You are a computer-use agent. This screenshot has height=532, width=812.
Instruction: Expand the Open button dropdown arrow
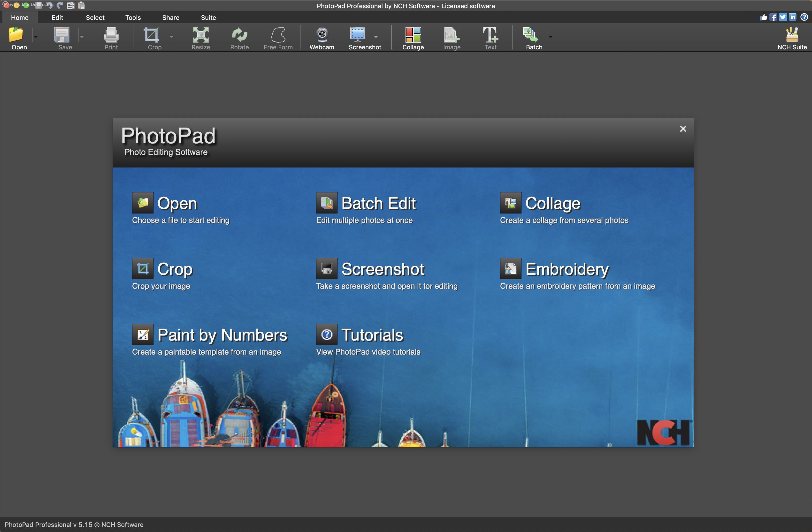click(x=36, y=37)
